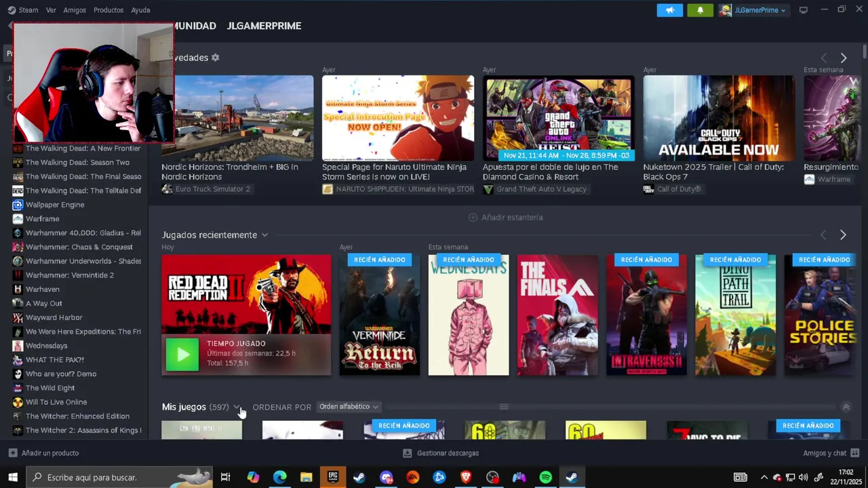Open Gestionar descargas
This screenshot has width=868, height=488.
[441, 453]
